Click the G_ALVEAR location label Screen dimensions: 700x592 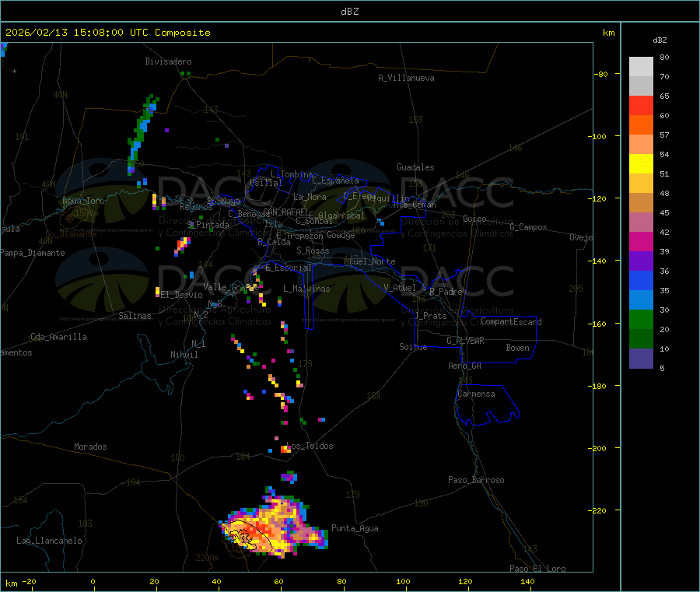(465, 341)
